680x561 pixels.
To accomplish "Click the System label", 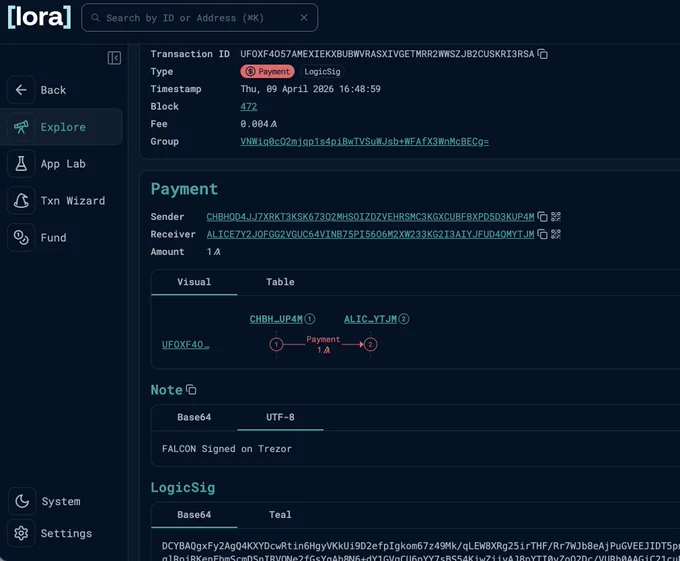I will (x=61, y=502).
